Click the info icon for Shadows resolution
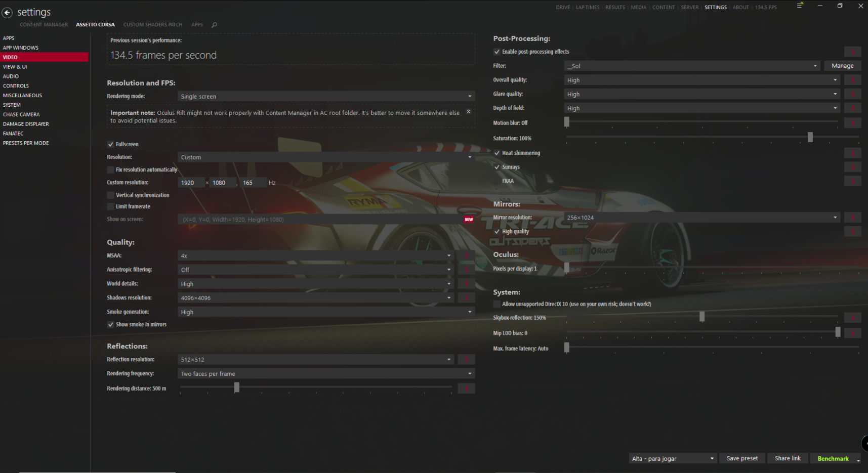The width and height of the screenshot is (868, 473). 466,298
